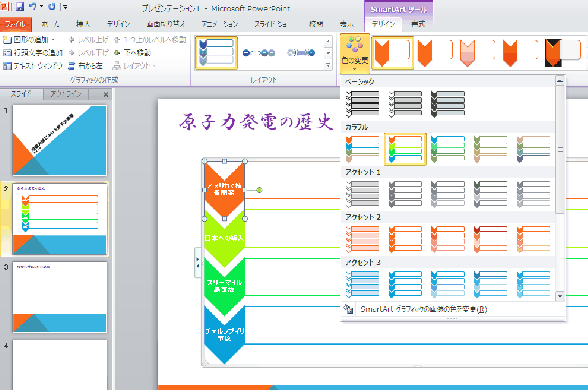
Task: Switch to the 画面切り替え ribbon tab
Action: tap(165, 24)
